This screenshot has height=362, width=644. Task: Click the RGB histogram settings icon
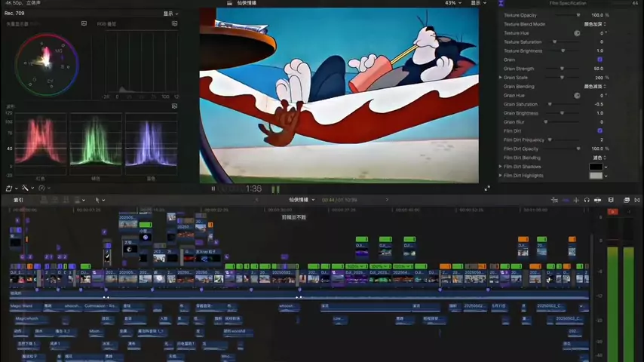point(176,23)
